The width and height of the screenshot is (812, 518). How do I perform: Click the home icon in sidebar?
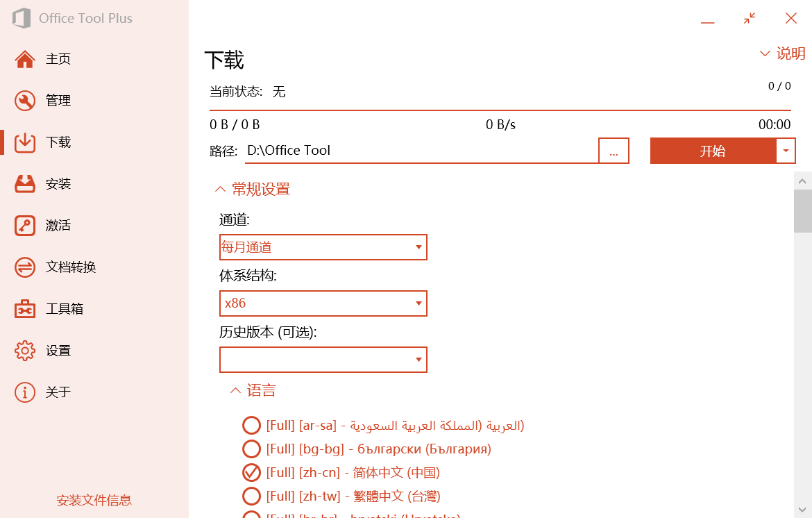[25, 59]
